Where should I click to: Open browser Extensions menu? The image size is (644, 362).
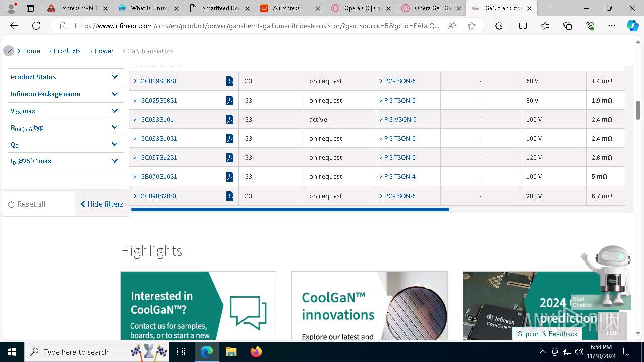click(x=499, y=26)
